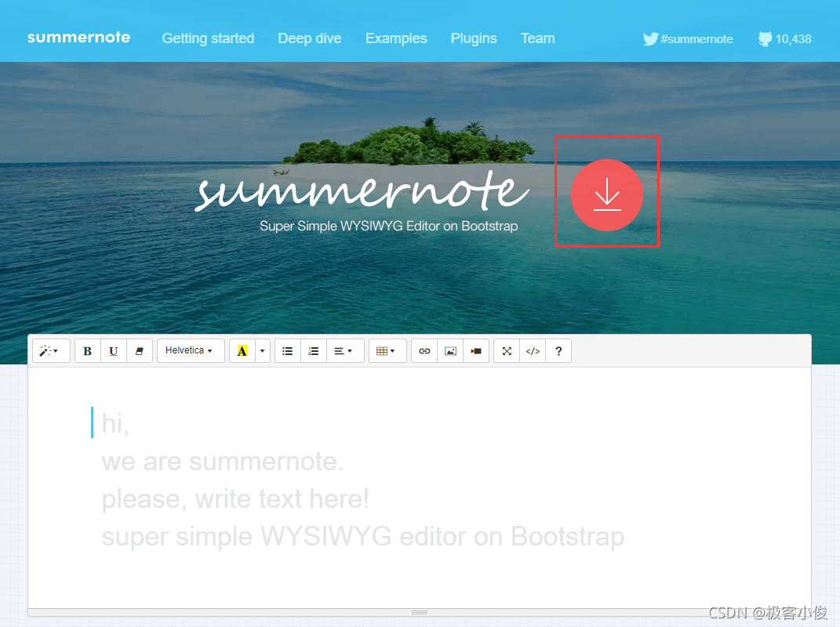The height and width of the screenshot is (627, 840).
Task: Apply the yellow highlighted A recent color
Action: tap(242, 351)
